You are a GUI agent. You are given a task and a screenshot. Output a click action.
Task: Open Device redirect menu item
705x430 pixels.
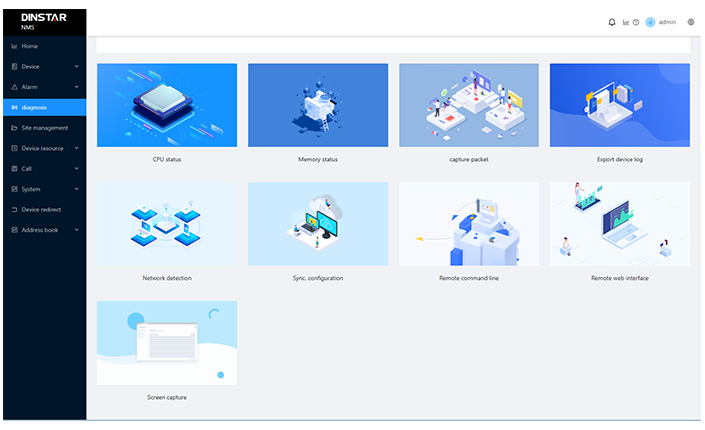pos(45,210)
